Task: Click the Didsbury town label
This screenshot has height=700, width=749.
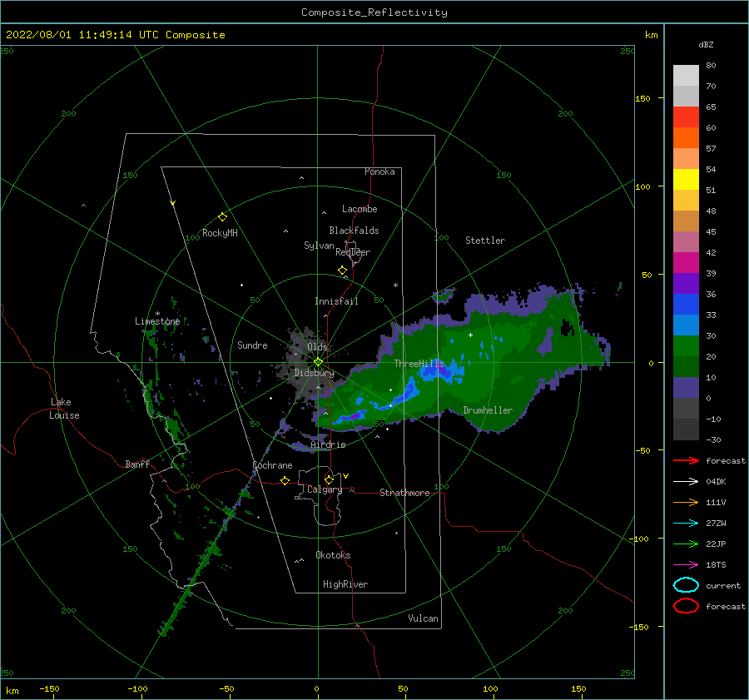Action: coord(315,373)
